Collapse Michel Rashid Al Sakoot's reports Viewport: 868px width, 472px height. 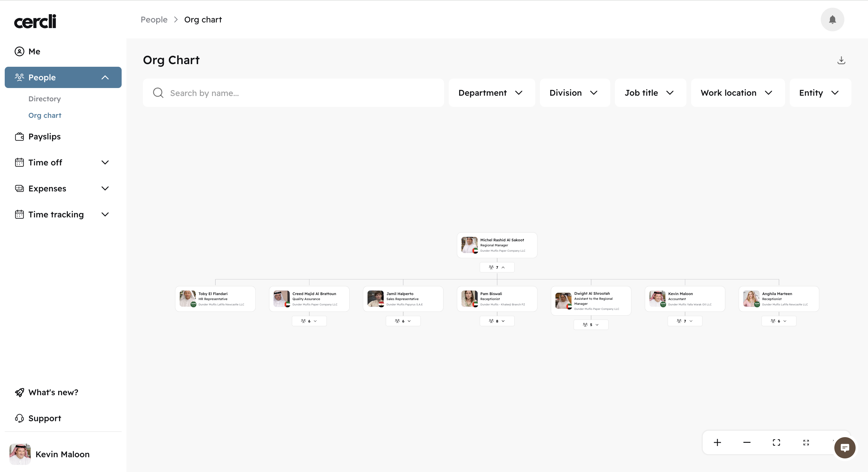497,267
